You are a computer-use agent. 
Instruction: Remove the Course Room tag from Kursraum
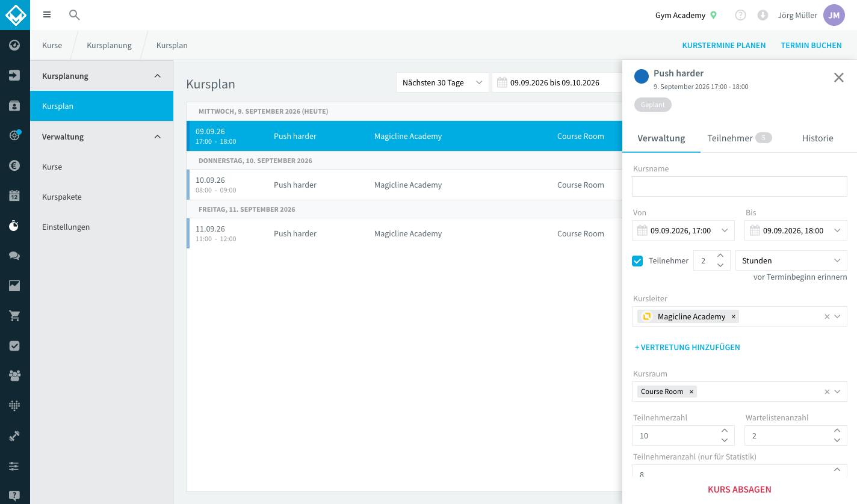pos(691,392)
